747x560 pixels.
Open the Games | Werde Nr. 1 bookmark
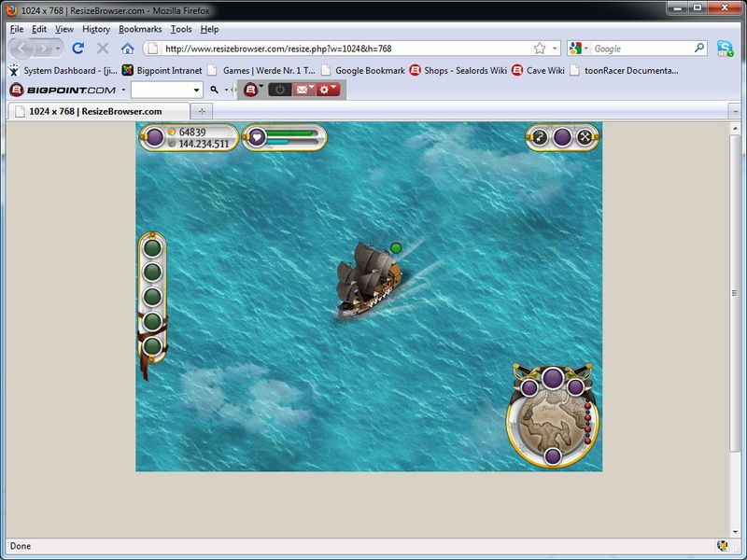tap(261, 71)
